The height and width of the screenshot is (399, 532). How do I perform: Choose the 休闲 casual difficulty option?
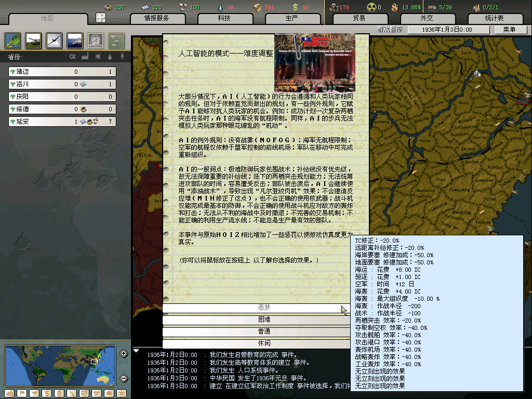(256, 343)
